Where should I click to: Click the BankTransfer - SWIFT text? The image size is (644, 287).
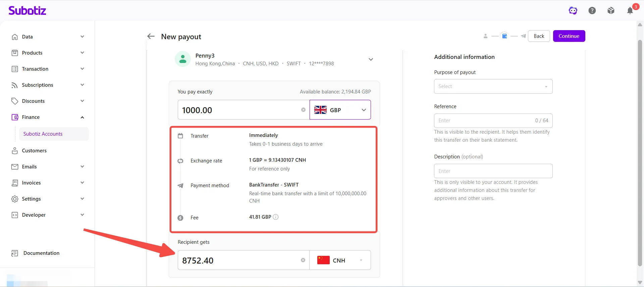click(274, 185)
